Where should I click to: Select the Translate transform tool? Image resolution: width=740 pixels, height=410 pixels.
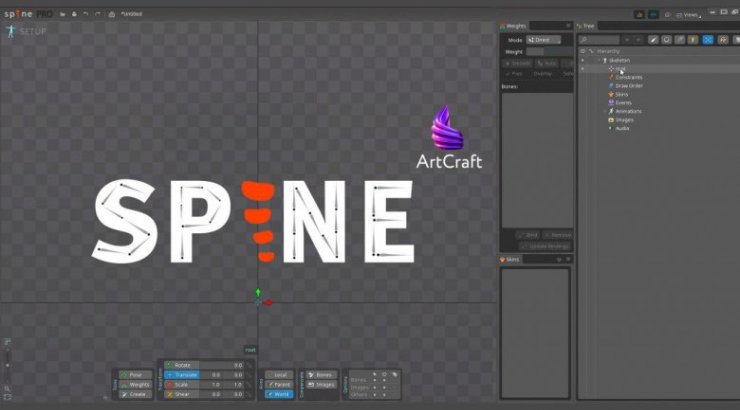tap(182, 375)
